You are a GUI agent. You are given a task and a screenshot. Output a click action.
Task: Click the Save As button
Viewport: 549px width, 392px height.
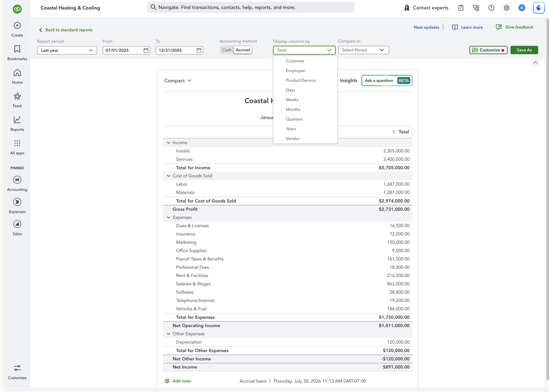[524, 50]
